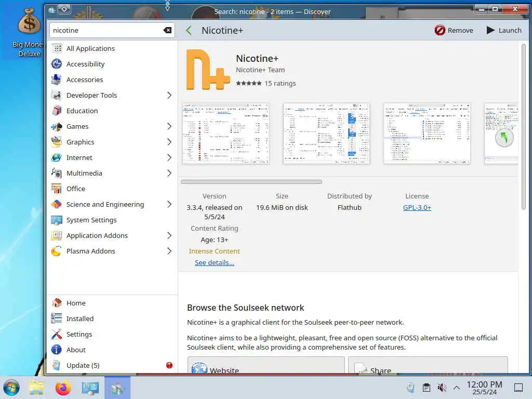Screen dimensions: 532x399
Task: Click Intense Content label
Action: [x=215, y=251]
